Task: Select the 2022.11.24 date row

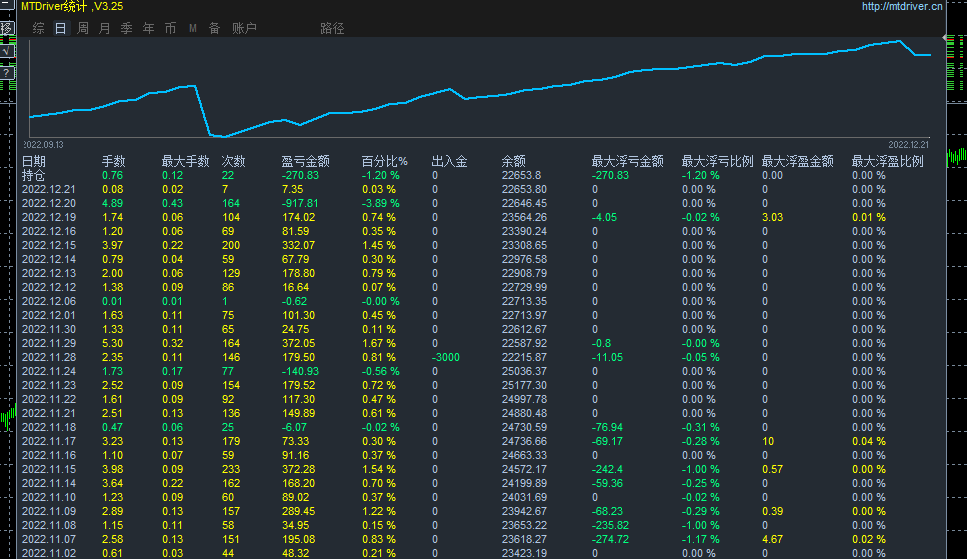Action: (x=49, y=371)
